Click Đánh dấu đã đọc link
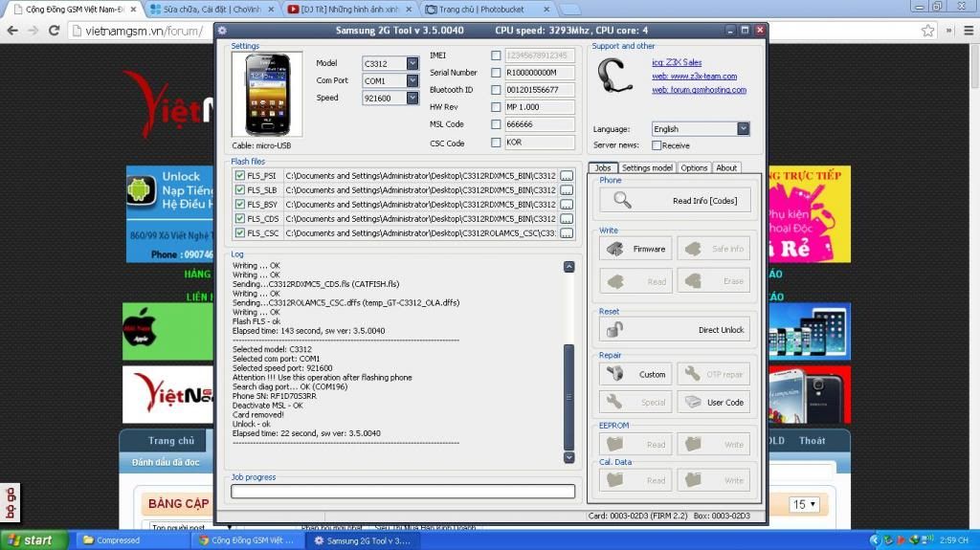 [x=166, y=462]
